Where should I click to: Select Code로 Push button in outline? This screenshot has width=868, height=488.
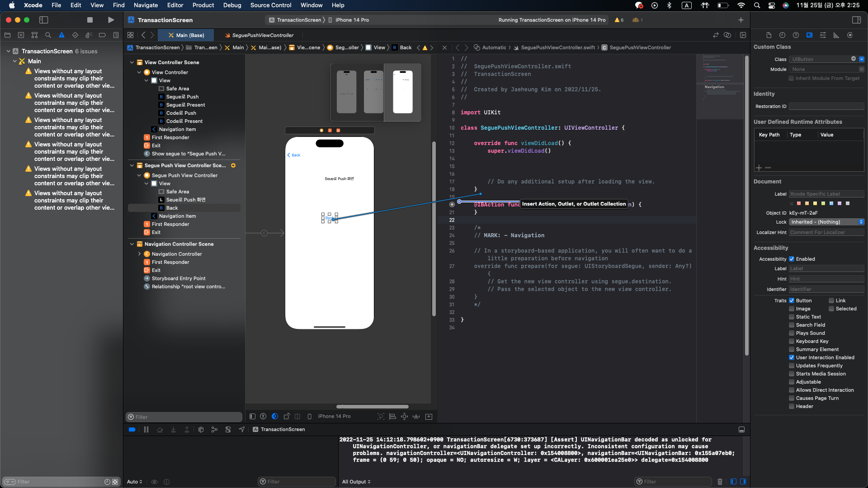coord(181,113)
